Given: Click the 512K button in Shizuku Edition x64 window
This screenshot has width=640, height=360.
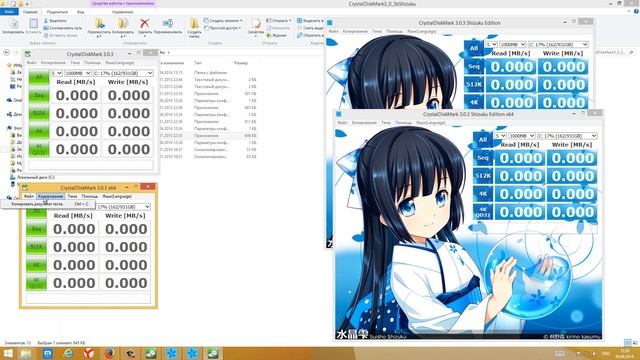Looking at the screenshot, I should 483,176.
